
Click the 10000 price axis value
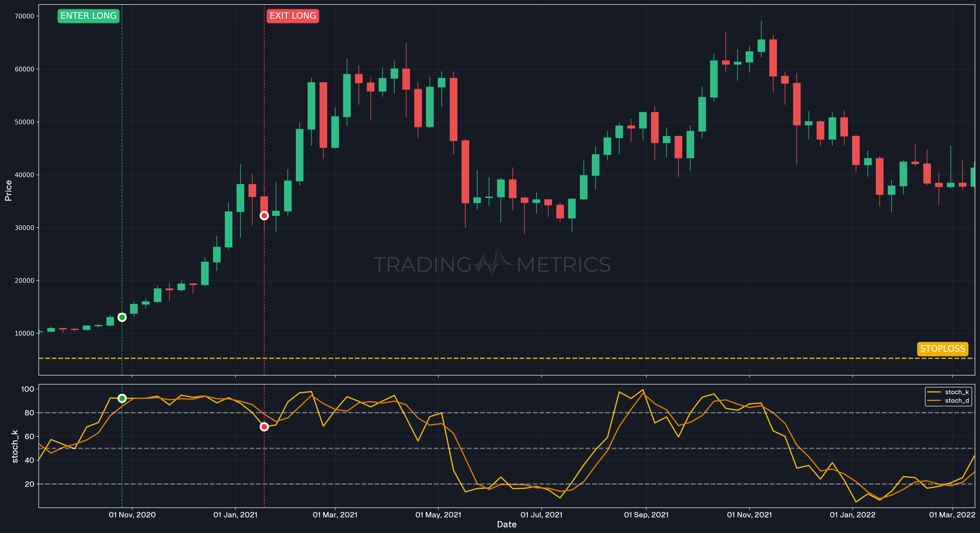coord(24,334)
